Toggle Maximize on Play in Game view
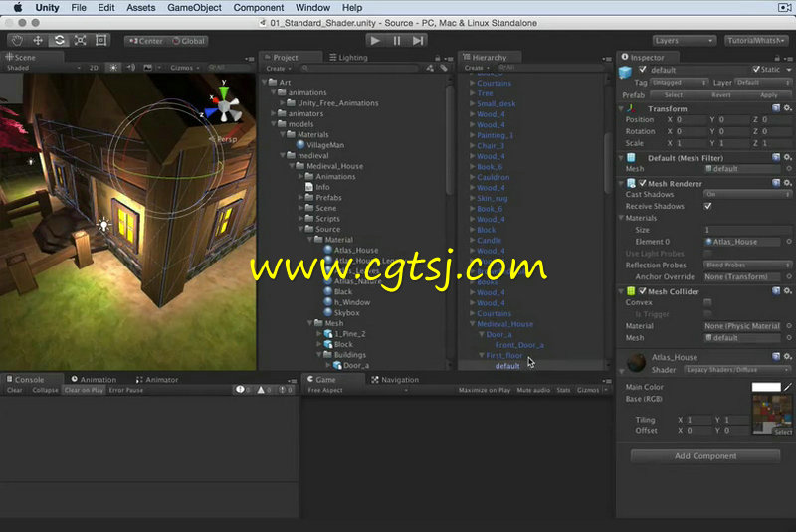Screen dimensions: 796x532 [x=485, y=390]
